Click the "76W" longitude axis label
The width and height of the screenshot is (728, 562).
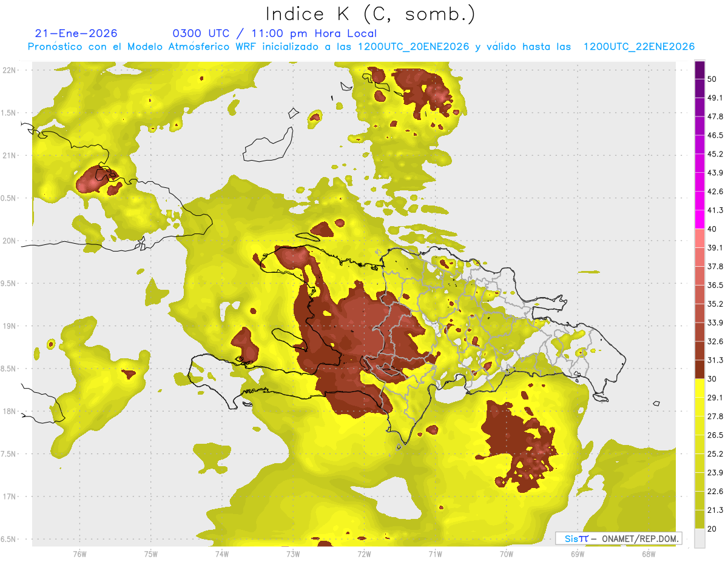pos(79,554)
